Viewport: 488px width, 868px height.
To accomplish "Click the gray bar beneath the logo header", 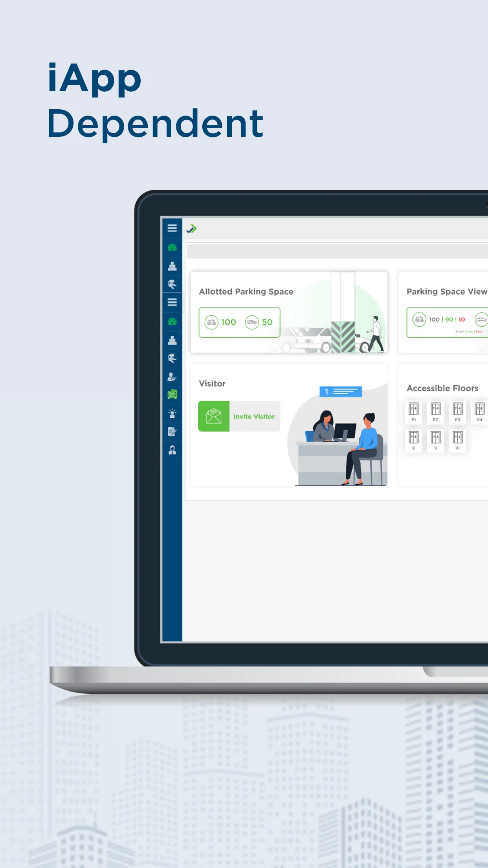I will 338,251.
